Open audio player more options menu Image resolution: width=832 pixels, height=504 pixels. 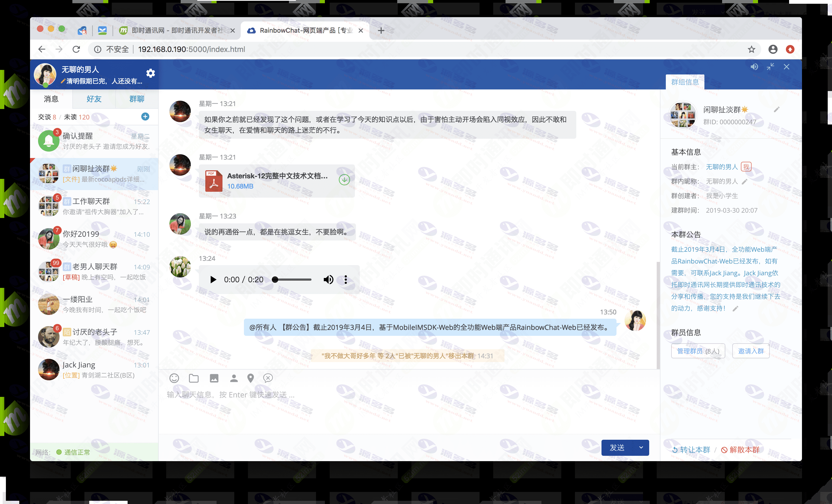click(346, 279)
